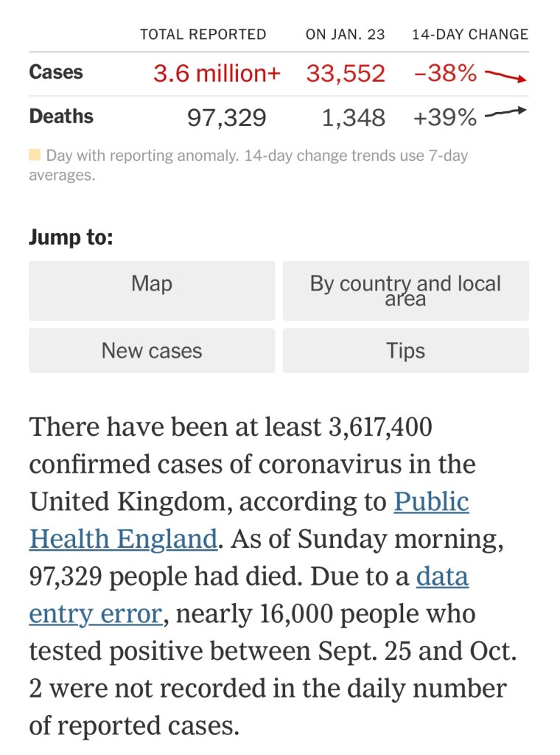
Task: Click the Total Reported column header
Action: [203, 35]
